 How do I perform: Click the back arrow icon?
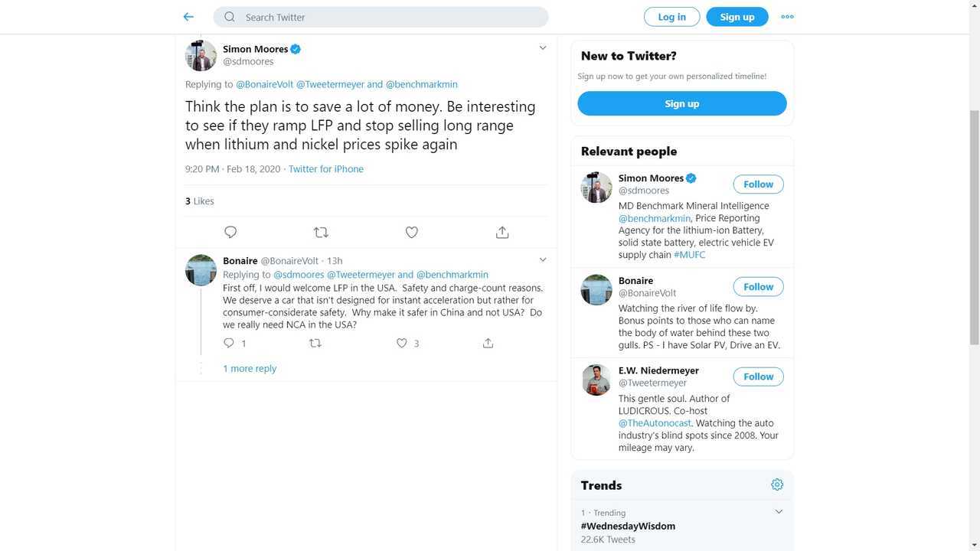point(188,17)
